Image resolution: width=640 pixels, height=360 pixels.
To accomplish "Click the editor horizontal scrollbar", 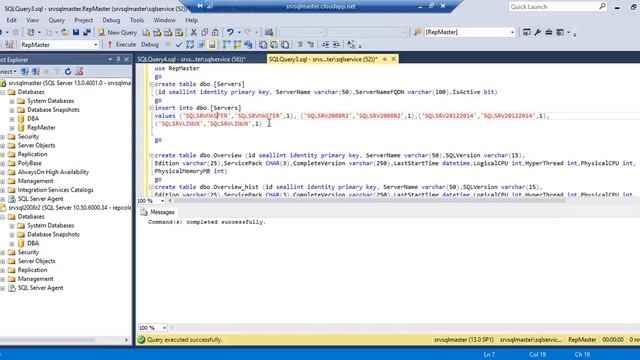I will tap(367, 201).
